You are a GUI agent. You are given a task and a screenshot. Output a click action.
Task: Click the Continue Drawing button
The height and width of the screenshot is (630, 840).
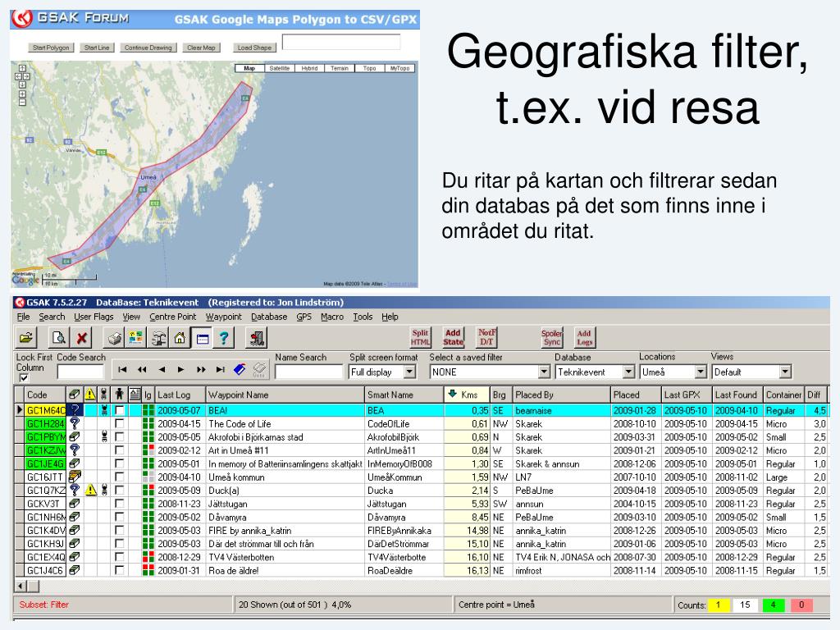click(x=148, y=48)
